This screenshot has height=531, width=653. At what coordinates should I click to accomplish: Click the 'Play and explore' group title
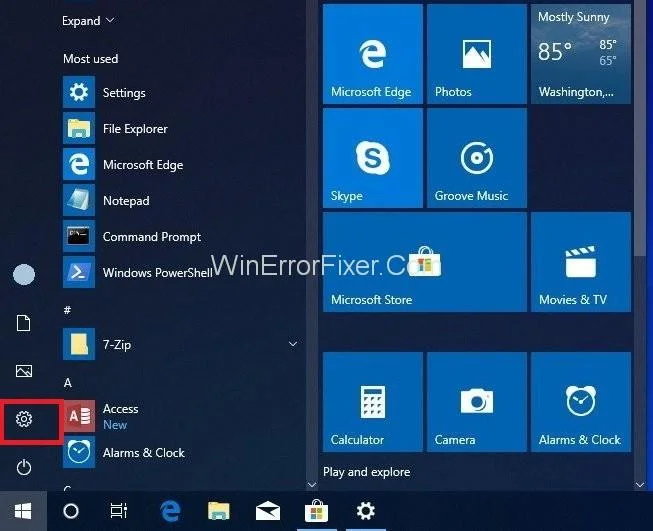[366, 472]
